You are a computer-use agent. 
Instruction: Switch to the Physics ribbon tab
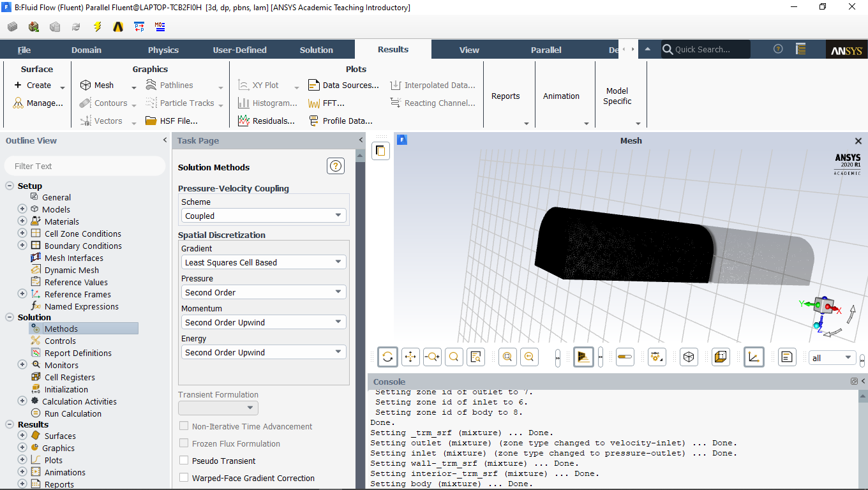[x=163, y=50]
